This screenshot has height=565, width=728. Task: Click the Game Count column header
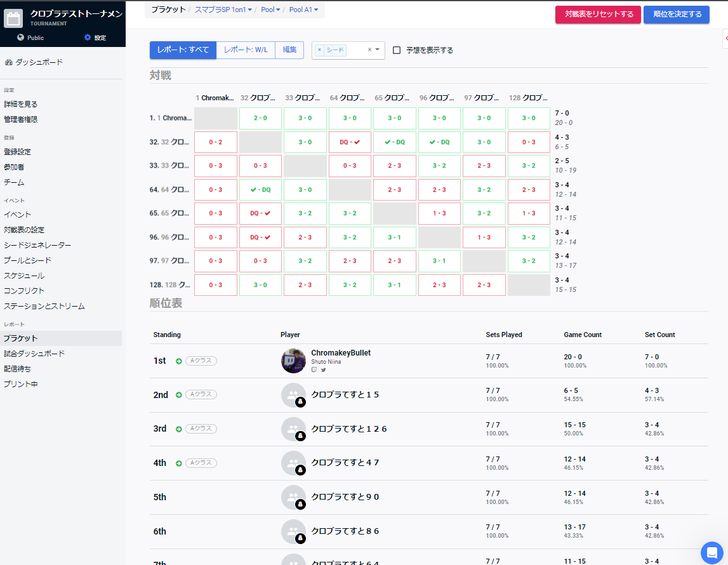coord(583,335)
